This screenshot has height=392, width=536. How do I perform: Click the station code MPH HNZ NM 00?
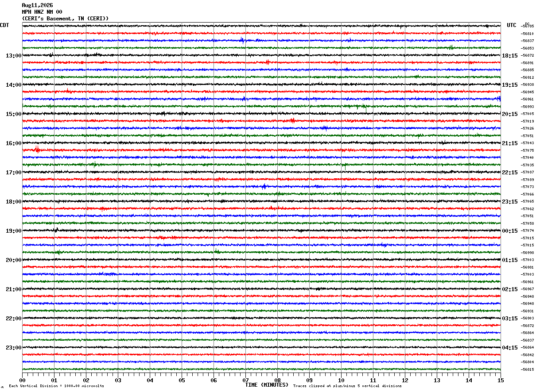click(42, 12)
